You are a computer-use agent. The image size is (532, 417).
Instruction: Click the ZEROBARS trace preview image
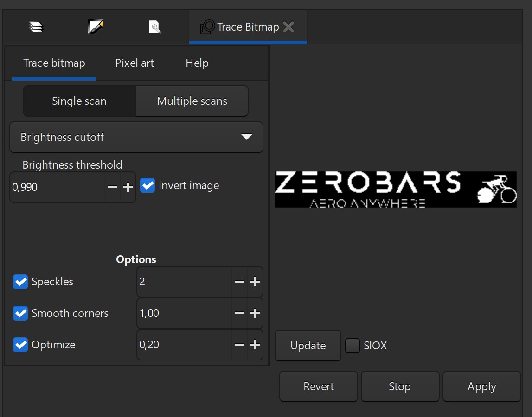396,189
